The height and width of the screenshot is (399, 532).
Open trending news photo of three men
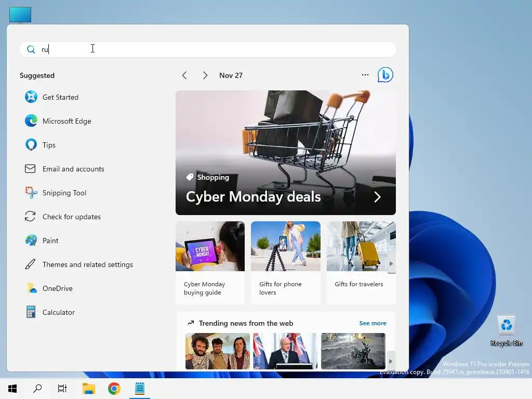218,351
